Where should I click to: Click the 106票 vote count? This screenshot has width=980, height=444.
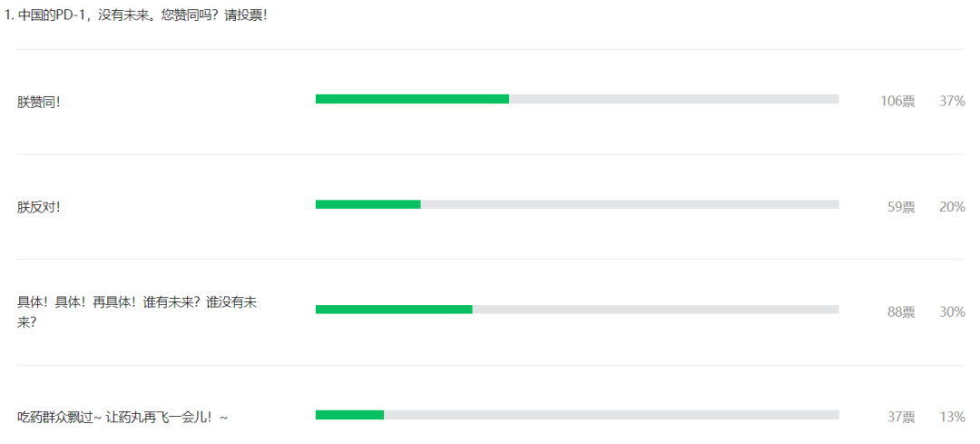[x=897, y=102]
